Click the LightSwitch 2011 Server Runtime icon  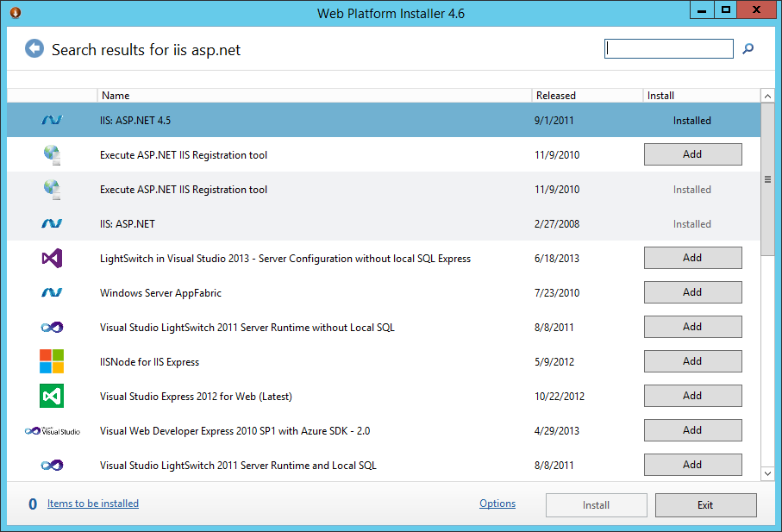click(51, 327)
